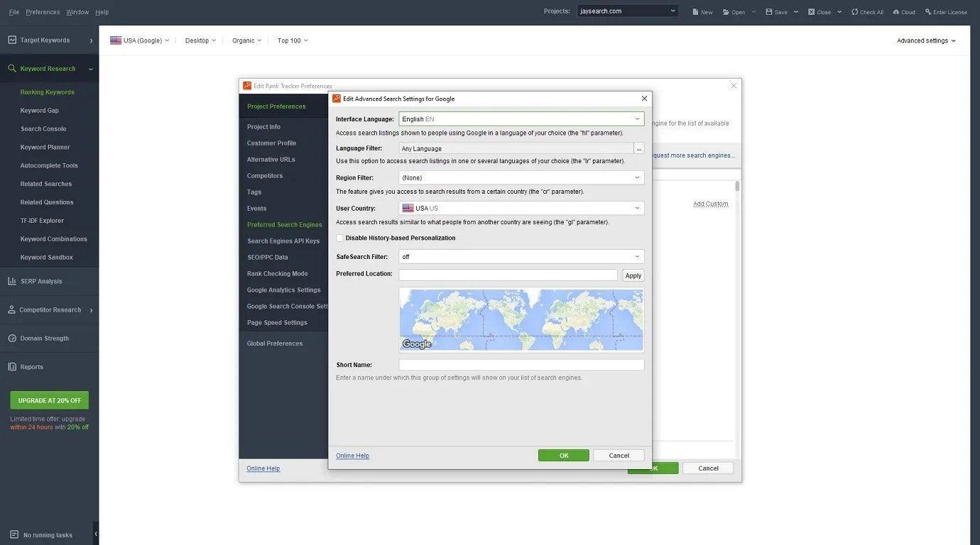
Task: Click the Add Custom link
Action: tap(711, 204)
